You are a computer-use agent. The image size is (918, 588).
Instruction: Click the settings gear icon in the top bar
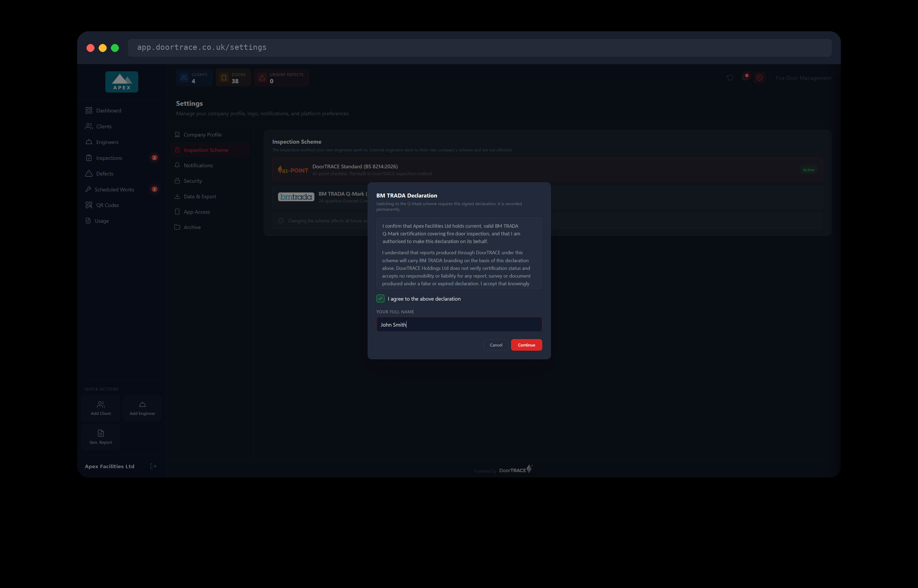[759, 77]
